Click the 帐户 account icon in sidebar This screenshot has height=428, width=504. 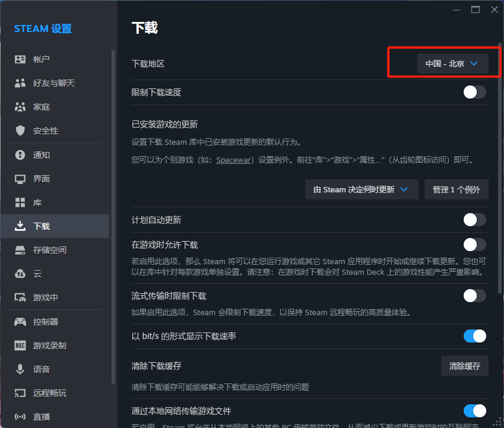pos(20,59)
